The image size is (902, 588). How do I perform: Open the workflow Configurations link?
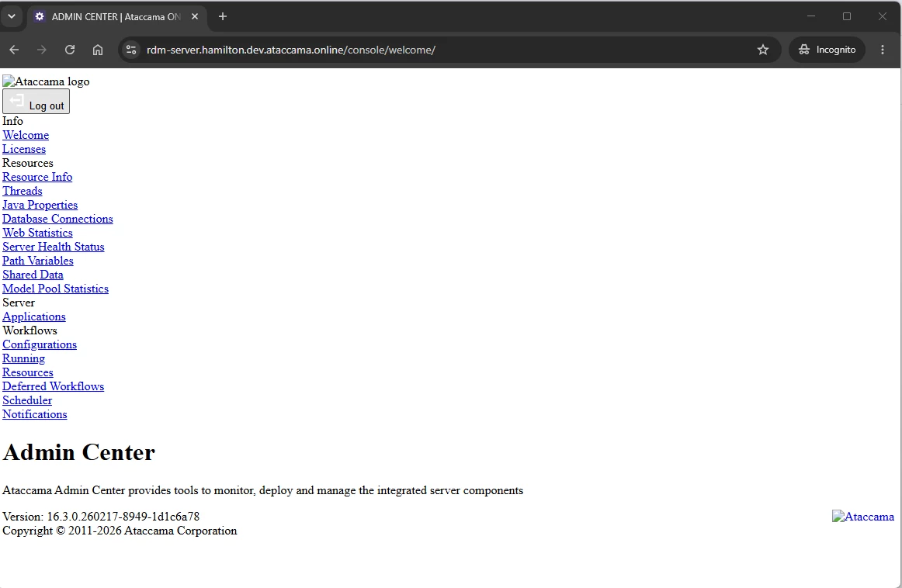coord(39,344)
